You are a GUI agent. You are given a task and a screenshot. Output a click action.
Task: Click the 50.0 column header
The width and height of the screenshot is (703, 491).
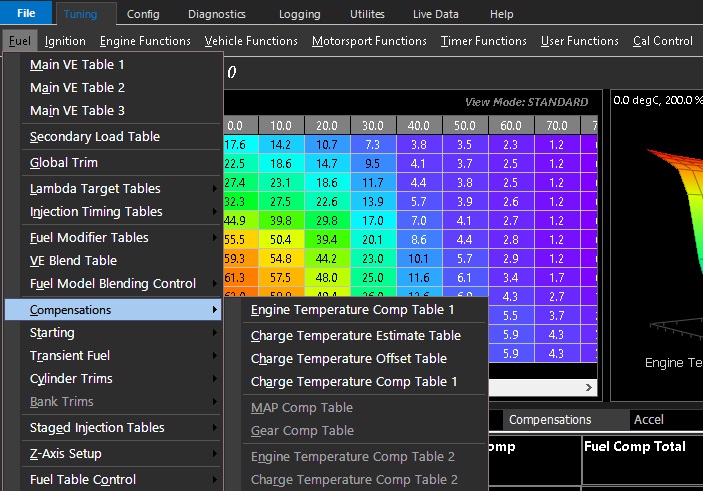tap(464, 126)
